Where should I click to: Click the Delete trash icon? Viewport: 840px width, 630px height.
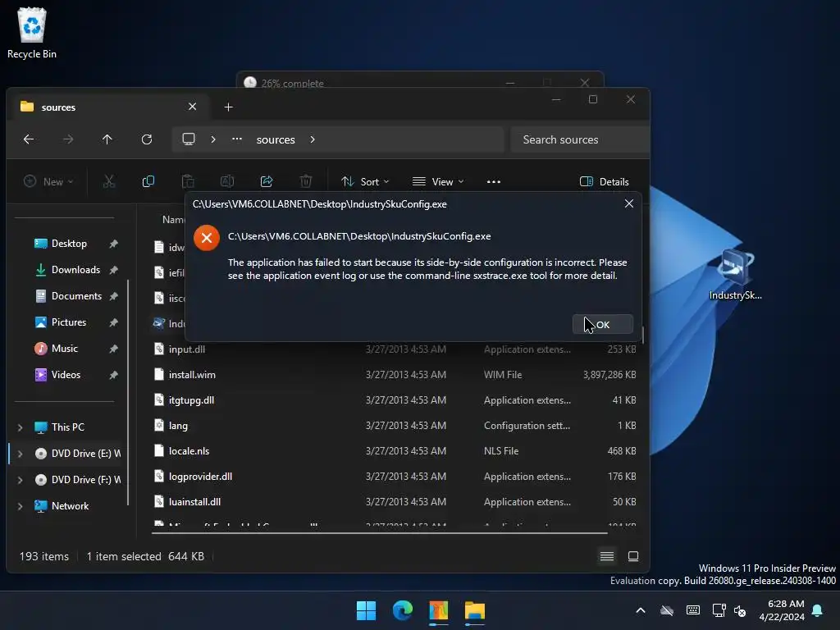(306, 181)
